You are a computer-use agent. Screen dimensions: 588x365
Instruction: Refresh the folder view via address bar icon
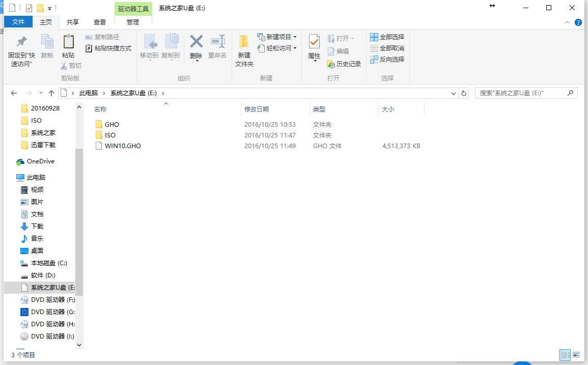(x=463, y=93)
